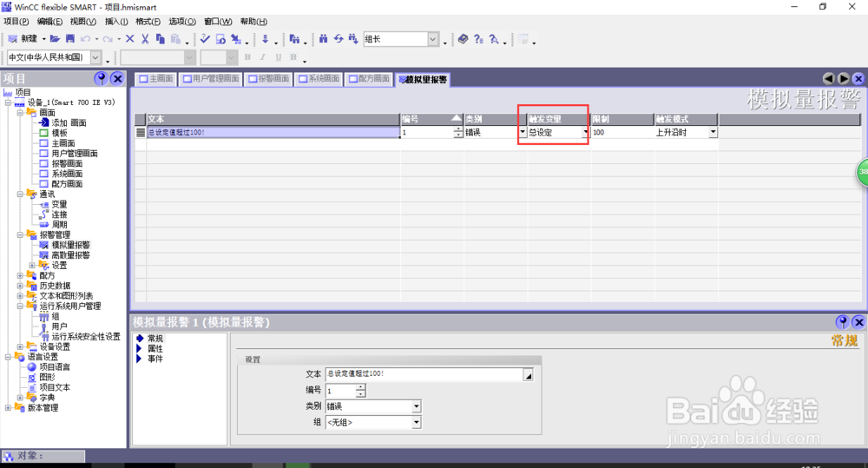The height and width of the screenshot is (468, 868).
Task: Click the question mark help icon
Action: point(478,39)
